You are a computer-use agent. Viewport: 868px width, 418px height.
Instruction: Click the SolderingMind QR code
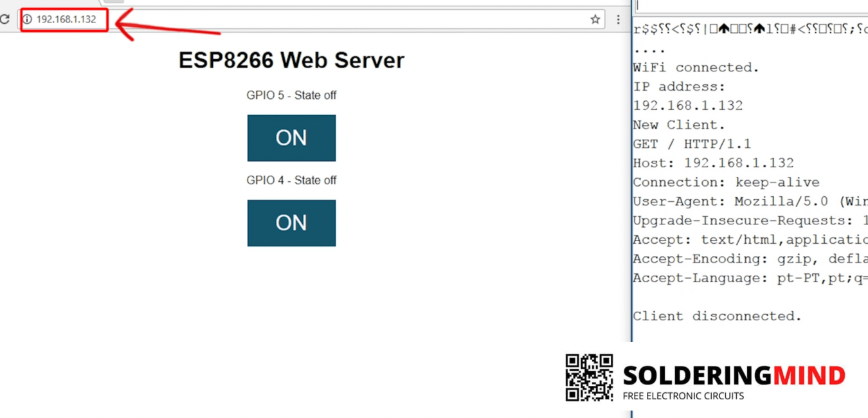point(589,377)
